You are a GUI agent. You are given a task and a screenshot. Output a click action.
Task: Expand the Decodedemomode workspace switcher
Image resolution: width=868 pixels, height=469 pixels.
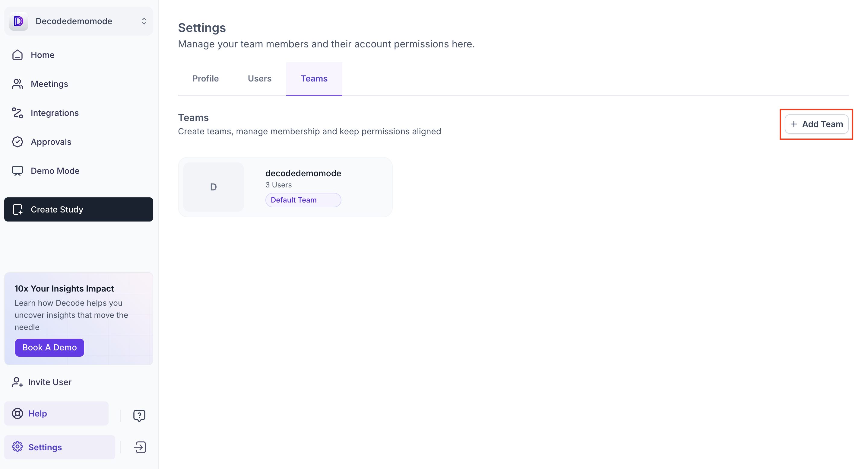(x=144, y=21)
